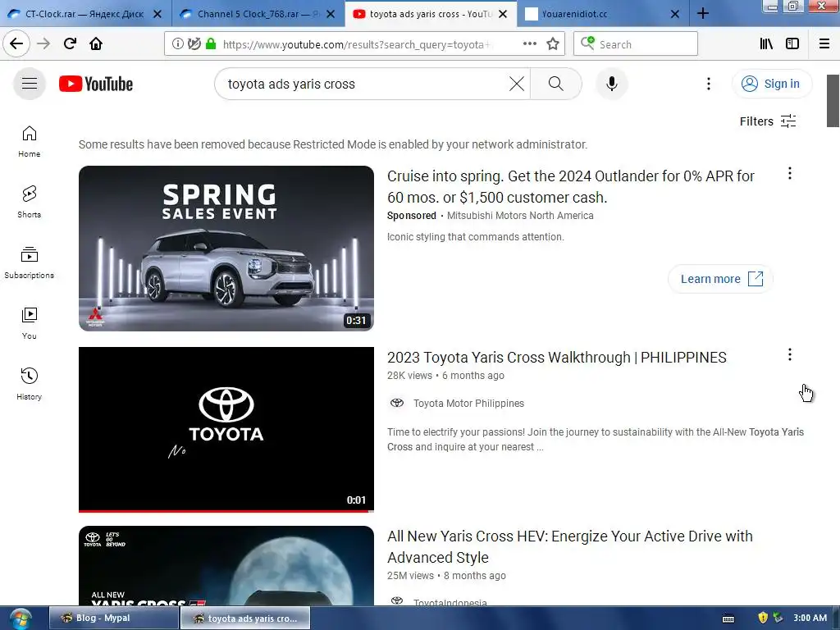Click the on-screen keyboard tray icon
Image resolution: width=840 pixels, height=630 pixels.
728,619
